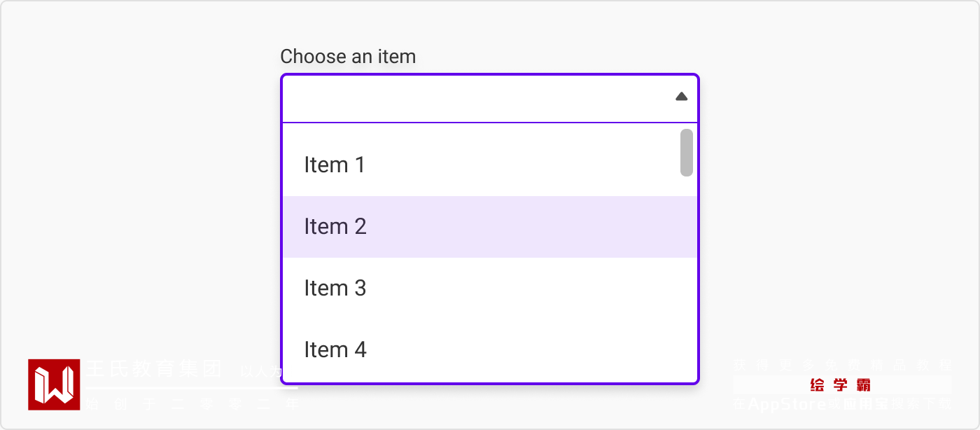The width and height of the screenshot is (980, 430).
Task: Click the red W logo icon
Action: click(x=54, y=384)
